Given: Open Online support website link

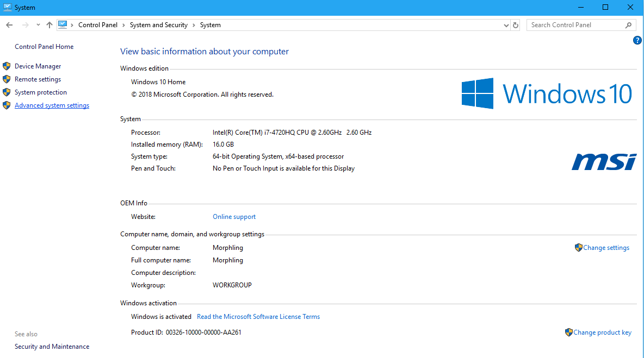Looking at the screenshot, I should (234, 217).
